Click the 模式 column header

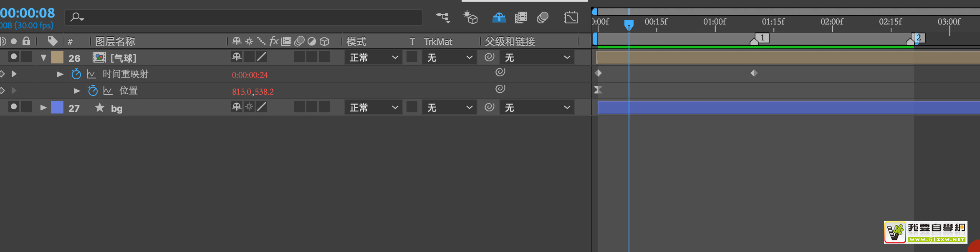click(356, 41)
